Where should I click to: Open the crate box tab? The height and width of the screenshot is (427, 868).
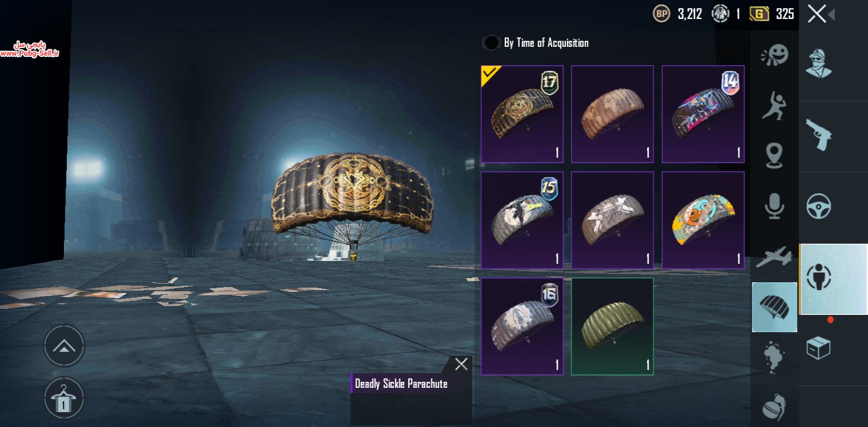tap(818, 348)
